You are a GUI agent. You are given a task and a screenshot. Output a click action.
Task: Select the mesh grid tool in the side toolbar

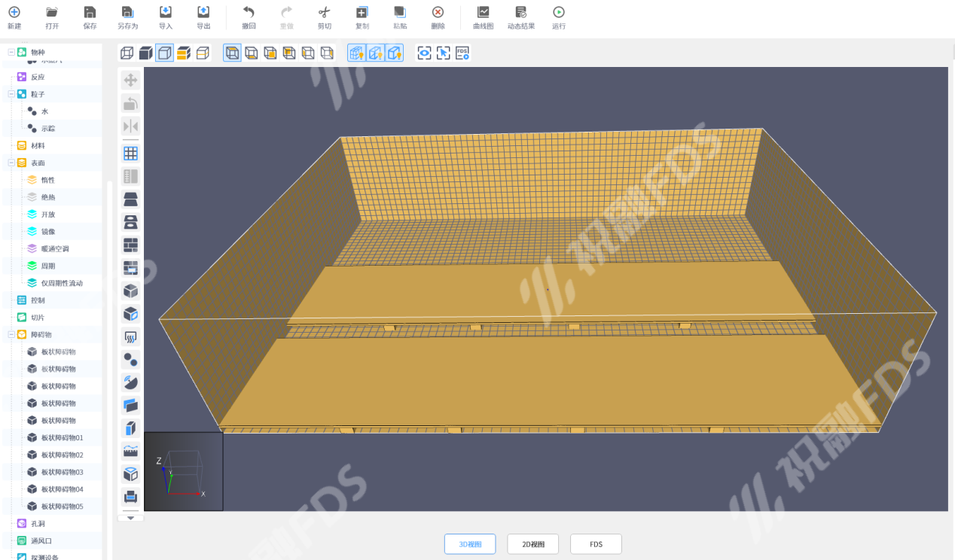(130, 154)
